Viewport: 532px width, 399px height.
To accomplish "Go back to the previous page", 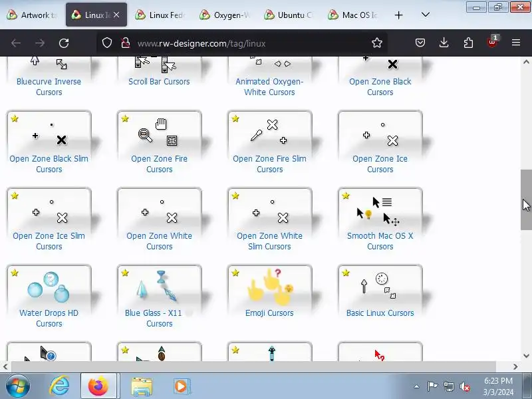I will 16,43.
